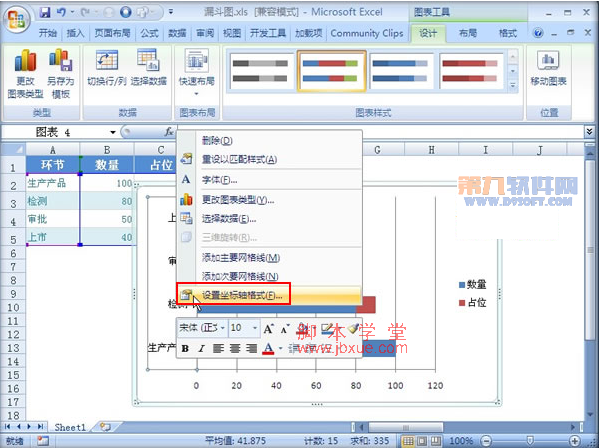Switch to chart Format (格式) tab
599x448 pixels.
[508, 34]
